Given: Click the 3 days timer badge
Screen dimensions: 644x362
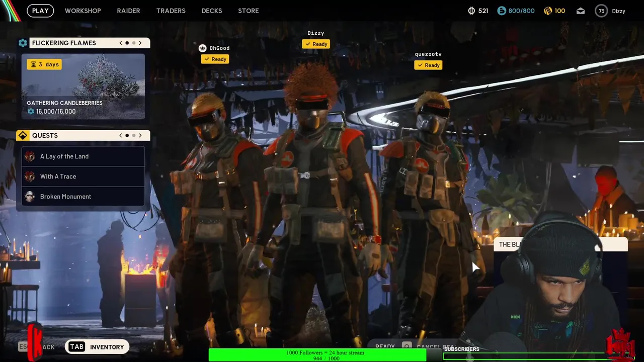Looking at the screenshot, I should coord(44,64).
